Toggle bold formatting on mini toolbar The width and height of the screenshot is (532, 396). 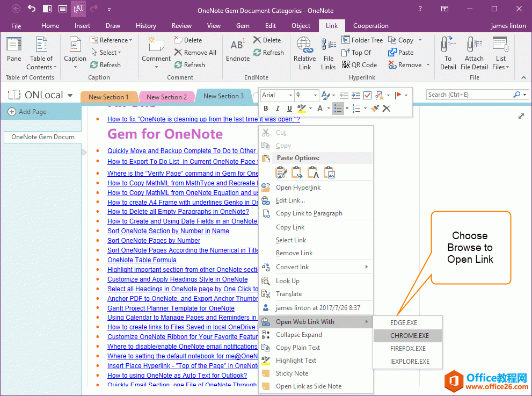[266, 109]
